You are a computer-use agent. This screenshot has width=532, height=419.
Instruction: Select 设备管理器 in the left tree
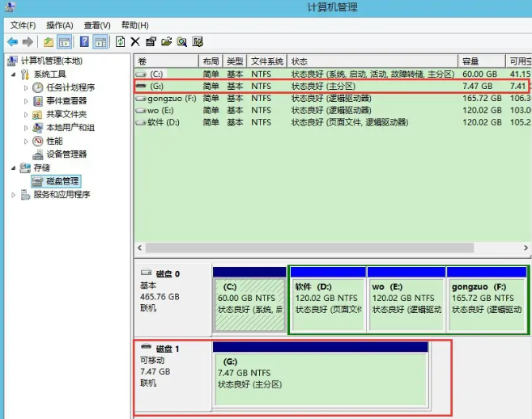66,154
